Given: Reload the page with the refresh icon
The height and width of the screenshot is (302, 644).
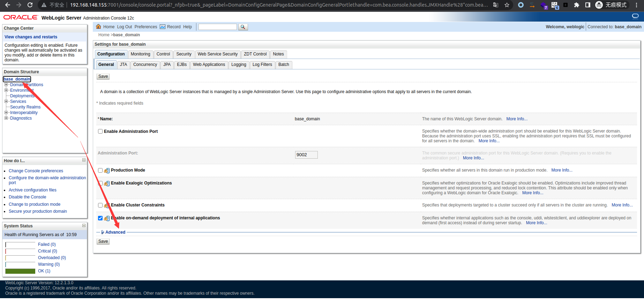Looking at the screenshot, I should tap(30, 5).
